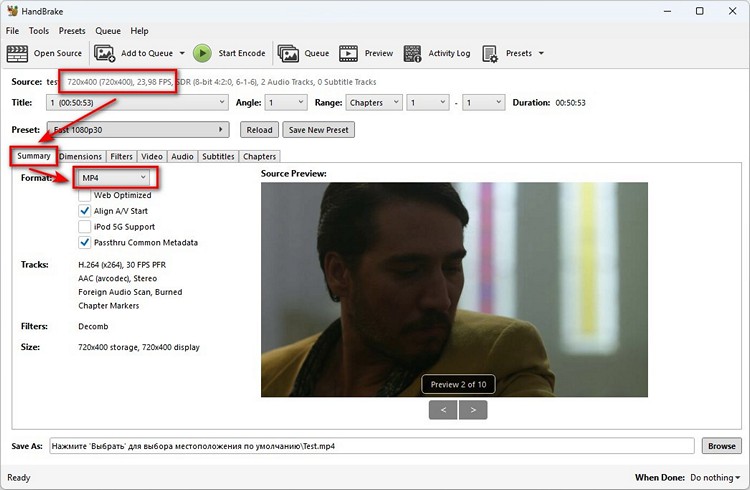The image size is (750, 490).
Task: Enable the Web Optimized checkbox
Action: 84,195
